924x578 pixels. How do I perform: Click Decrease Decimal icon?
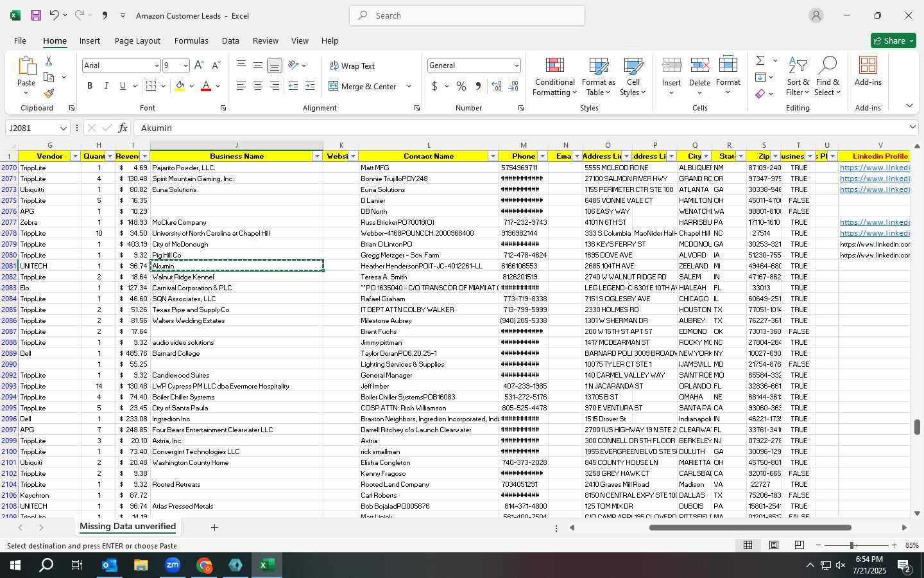point(513,86)
